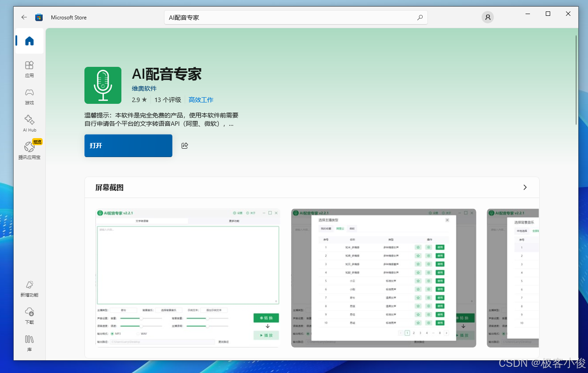
Task: Expand the 屏幕截图 section chevron
Action: click(x=525, y=187)
